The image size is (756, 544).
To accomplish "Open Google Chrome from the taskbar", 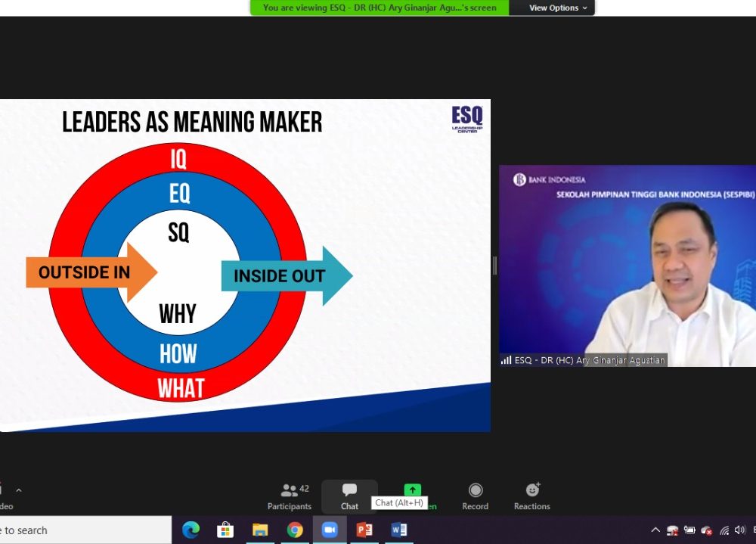I will click(x=295, y=530).
